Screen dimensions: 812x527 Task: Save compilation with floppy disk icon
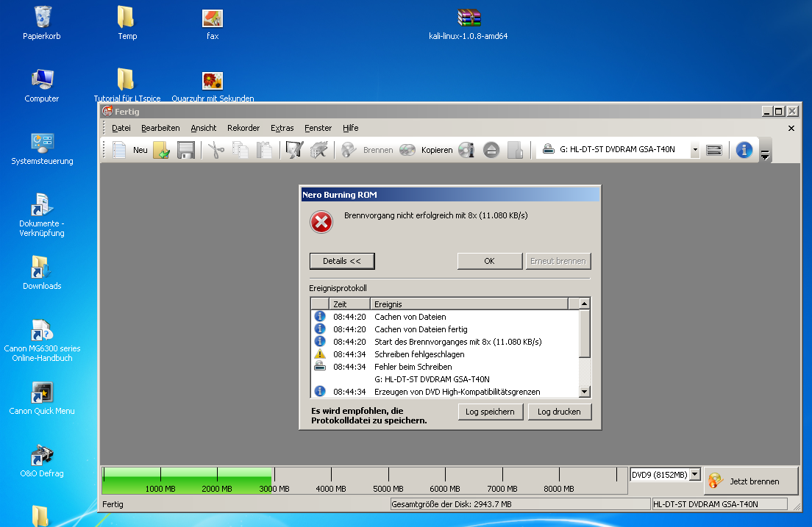[186, 150]
